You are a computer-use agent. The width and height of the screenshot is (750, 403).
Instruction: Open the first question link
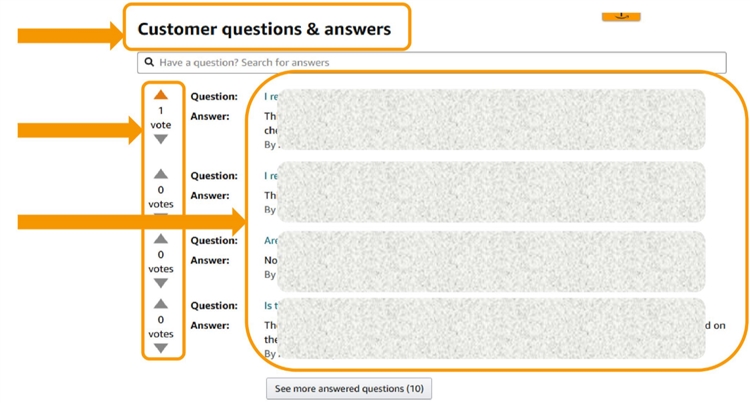click(269, 97)
